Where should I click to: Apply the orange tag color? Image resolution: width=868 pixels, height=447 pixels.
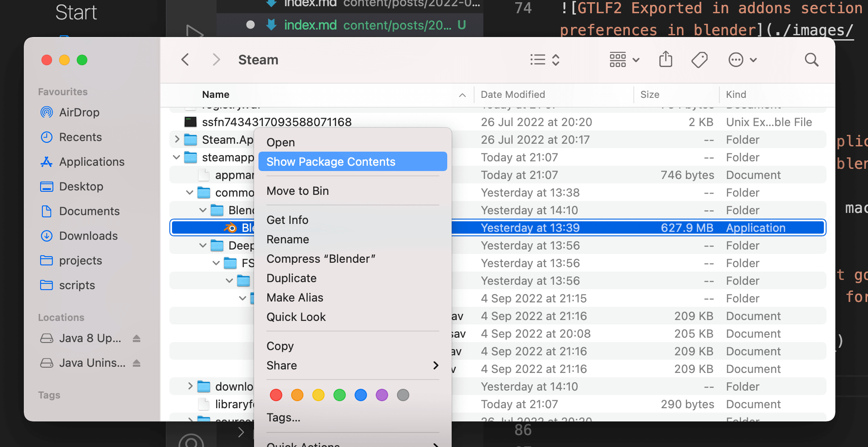(x=297, y=395)
